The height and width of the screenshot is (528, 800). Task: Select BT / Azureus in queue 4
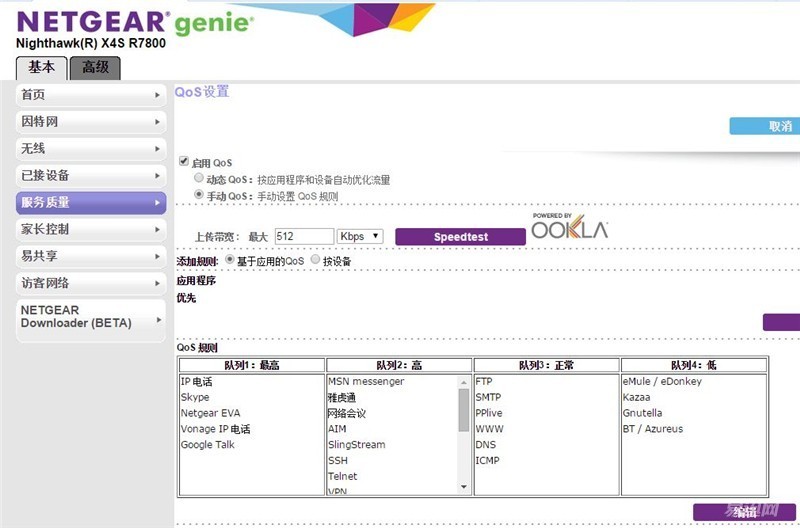pyautogui.click(x=653, y=429)
